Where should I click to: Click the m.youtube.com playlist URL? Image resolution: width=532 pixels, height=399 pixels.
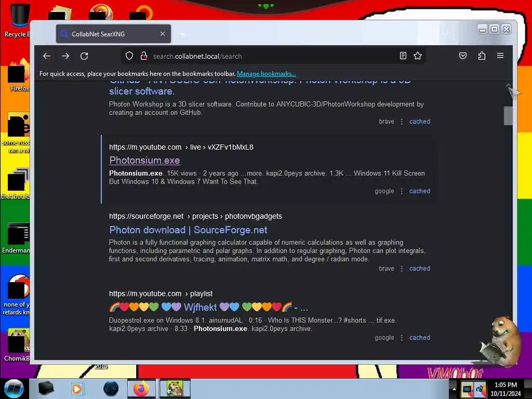click(161, 294)
